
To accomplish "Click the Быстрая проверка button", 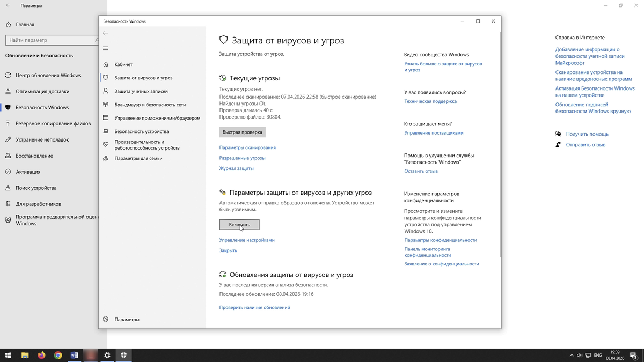I will click(x=243, y=132).
